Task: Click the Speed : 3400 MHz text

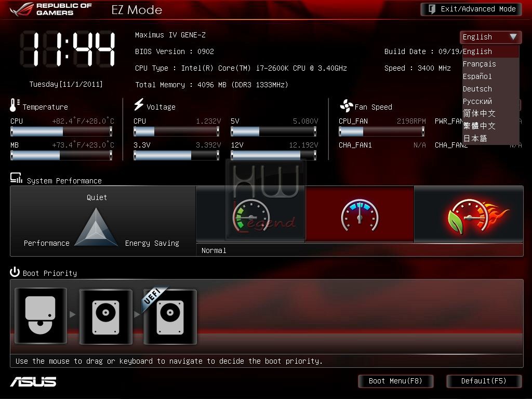Action: 418,68
